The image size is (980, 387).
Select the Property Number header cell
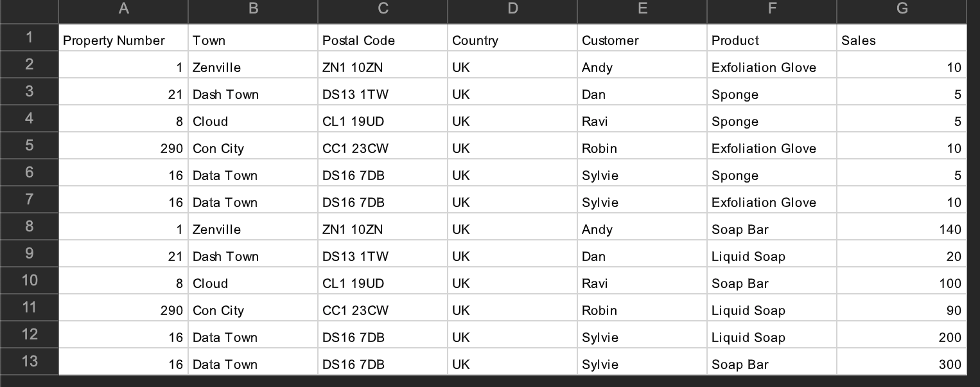[x=123, y=40]
